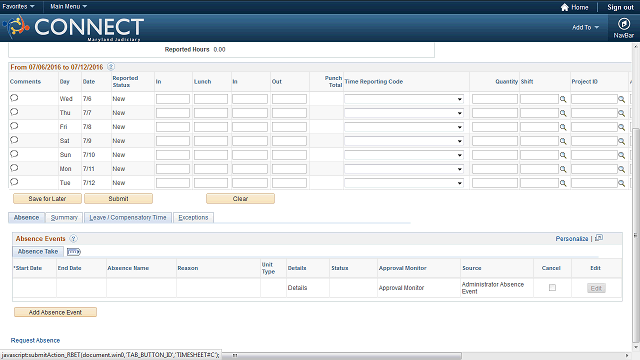The width and height of the screenshot is (640, 360).
Task: Click Out field for Fri 7/8
Action: tap(289, 127)
